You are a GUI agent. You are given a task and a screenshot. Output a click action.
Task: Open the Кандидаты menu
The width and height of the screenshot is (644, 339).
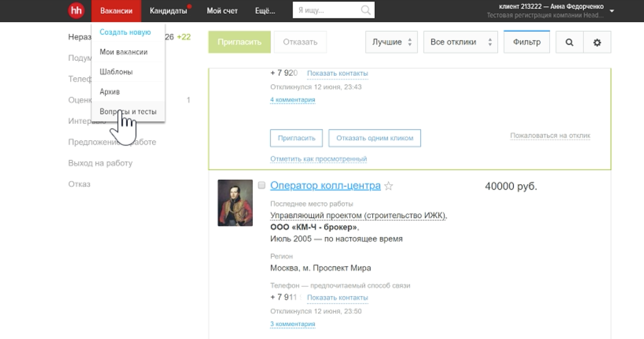(168, 11)
